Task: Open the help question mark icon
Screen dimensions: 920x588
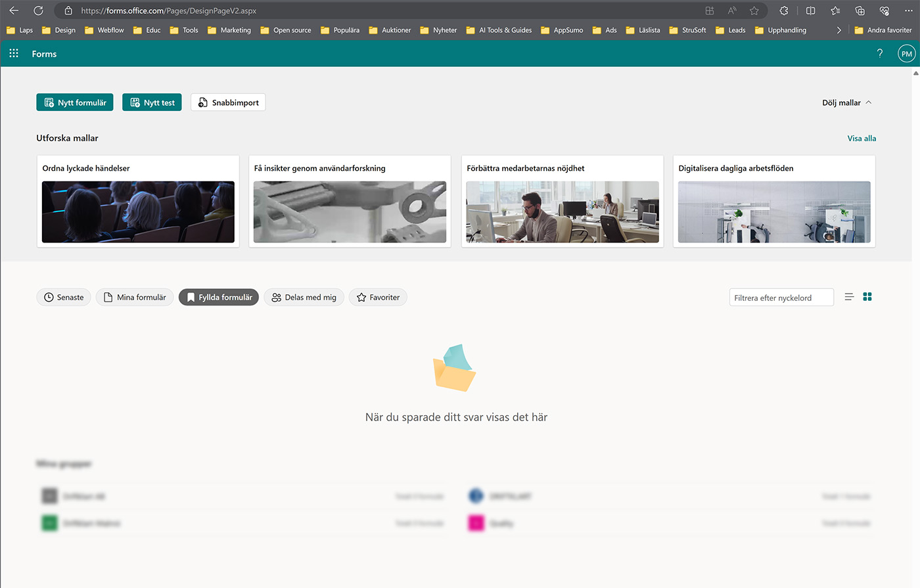Action: 880,53
